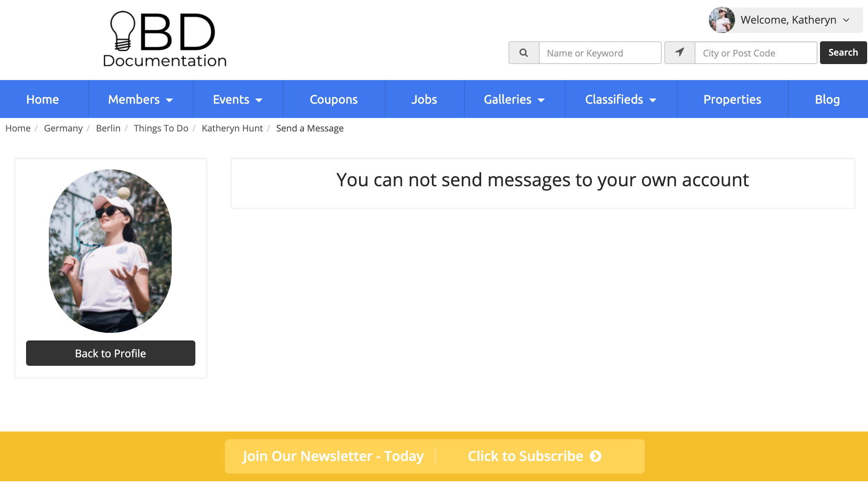Click the Name or Keyword field
Screen dimensions: 868x493
(600, 53)
